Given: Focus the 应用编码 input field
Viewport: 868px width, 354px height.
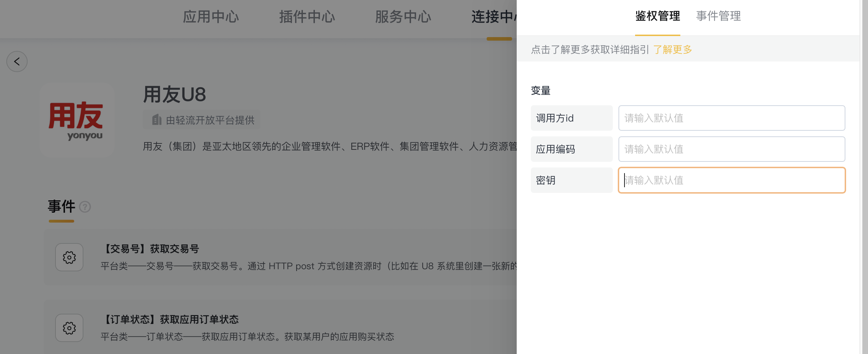Looking at the screenshot, I should coord(732,149).
